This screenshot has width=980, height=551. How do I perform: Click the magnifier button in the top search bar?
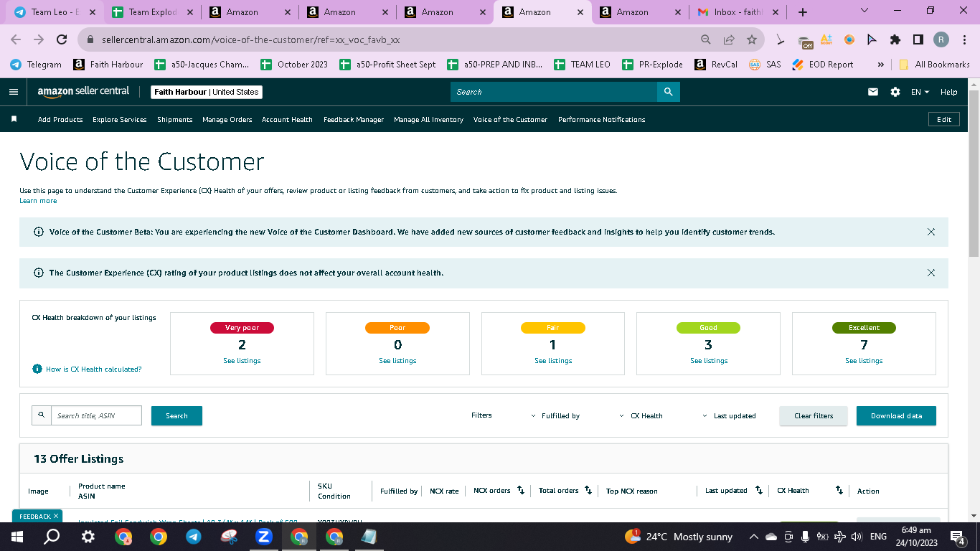[668, 92]
